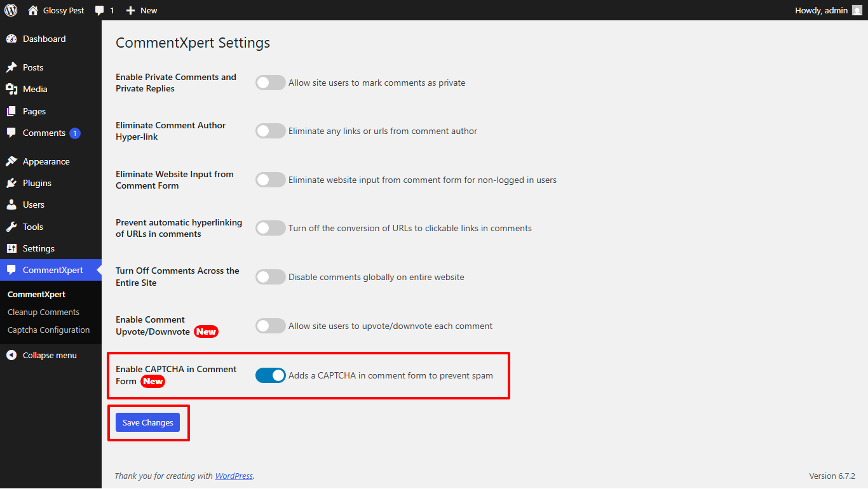Disable the CAPTCHA in Comment Form toggle

click(x=271, y=375)
